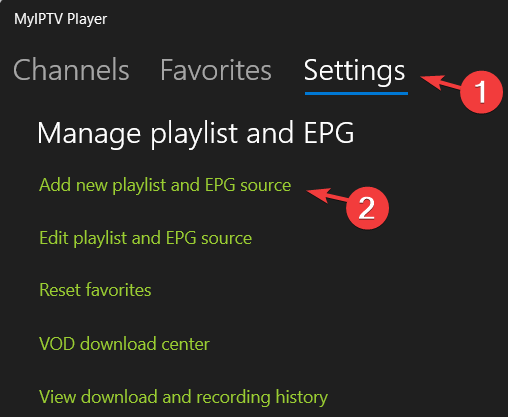View download and recording history
The width and height of the screenshot is (508, 417).
[x=183, y=397]
